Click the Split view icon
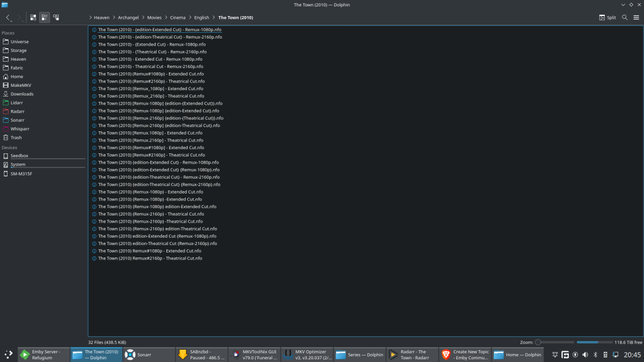 click(x=607, y=17)
